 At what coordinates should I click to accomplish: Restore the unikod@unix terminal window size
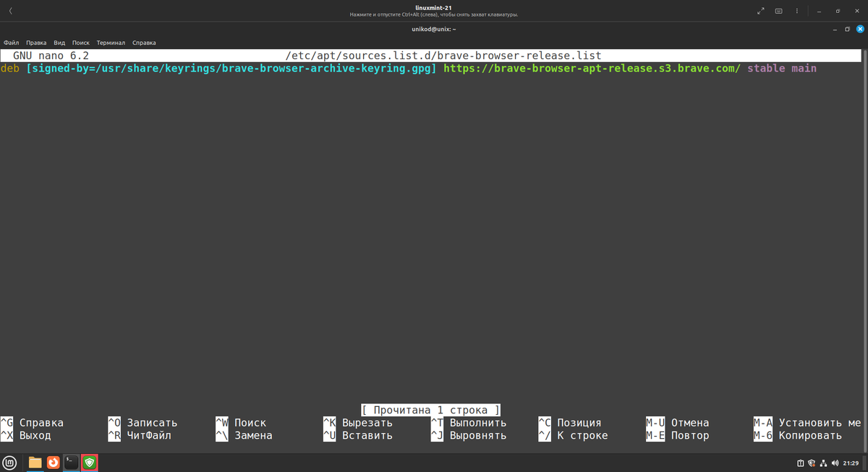point(846,29)
